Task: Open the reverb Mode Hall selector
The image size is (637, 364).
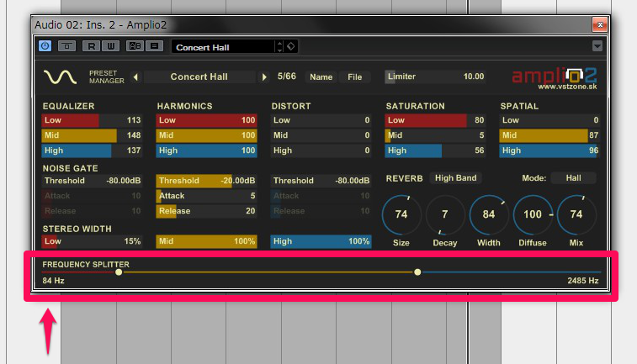Action: coord(573,178)
